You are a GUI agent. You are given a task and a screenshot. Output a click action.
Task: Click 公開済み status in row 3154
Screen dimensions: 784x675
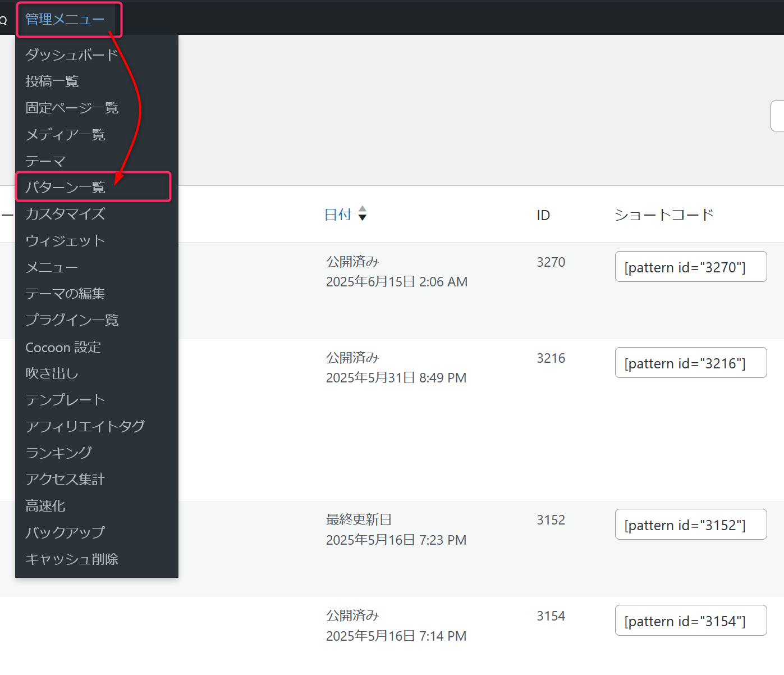click(x=352, y=615)
